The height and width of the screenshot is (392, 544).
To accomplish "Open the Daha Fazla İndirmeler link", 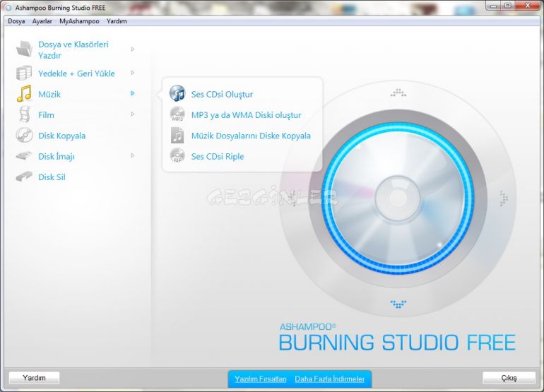I will (330, 379).
